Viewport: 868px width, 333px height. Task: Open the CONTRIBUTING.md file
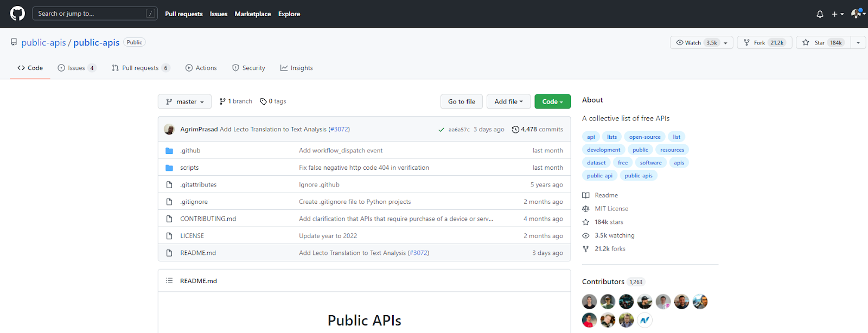[x=208, y=219]
